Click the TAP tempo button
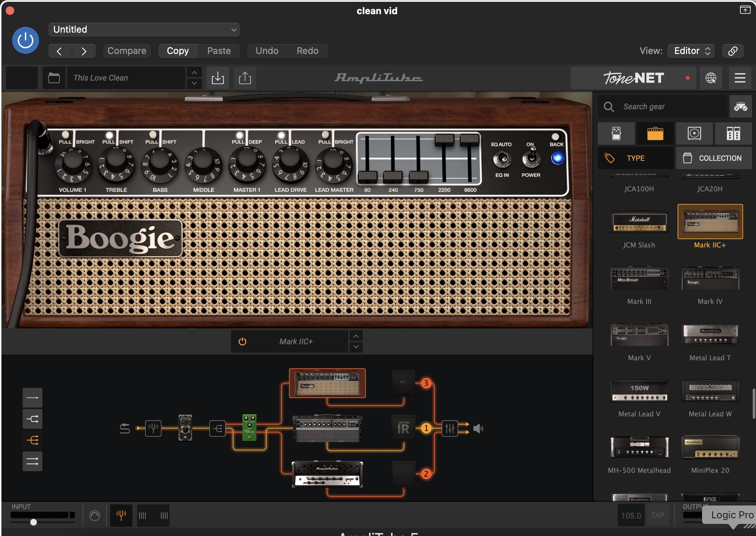The width and height of the screenshot is (756, 536). (658, 515)
